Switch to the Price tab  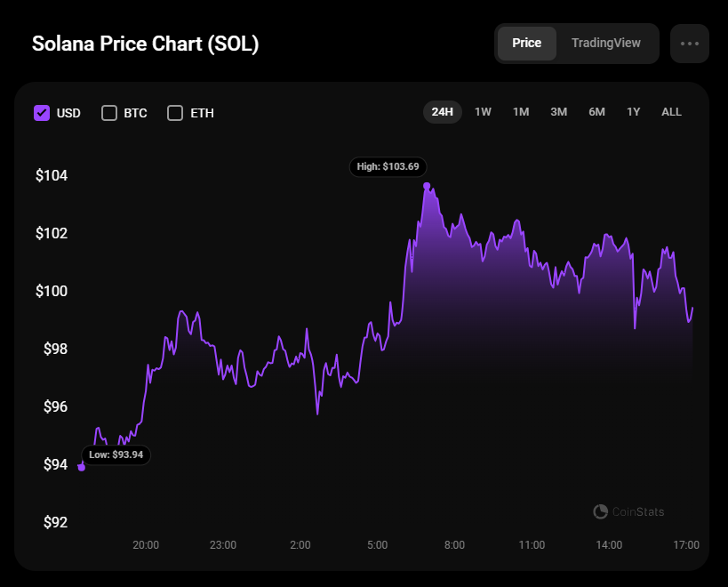526,44
